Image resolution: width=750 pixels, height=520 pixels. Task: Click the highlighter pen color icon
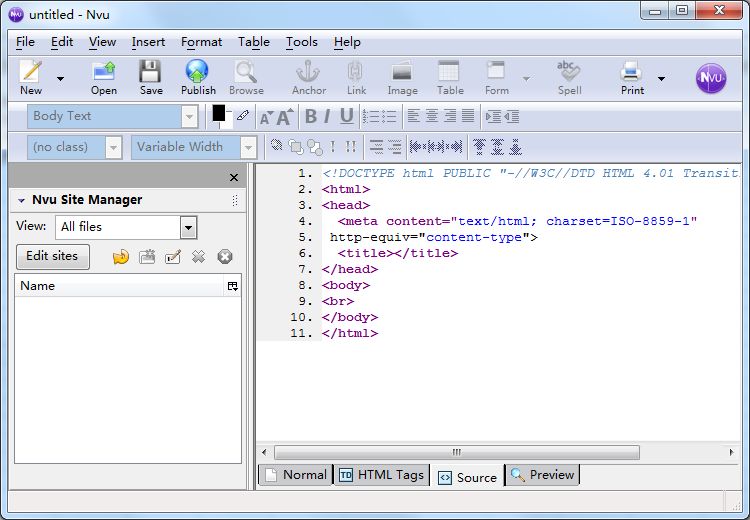[x=243, y=115]
